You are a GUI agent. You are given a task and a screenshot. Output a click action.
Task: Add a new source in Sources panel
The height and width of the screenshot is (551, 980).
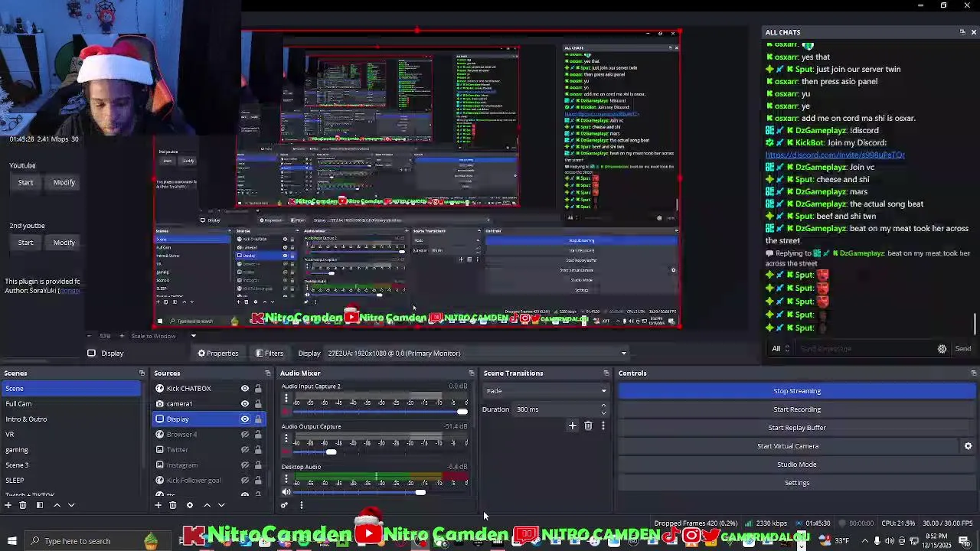point(158,505)
